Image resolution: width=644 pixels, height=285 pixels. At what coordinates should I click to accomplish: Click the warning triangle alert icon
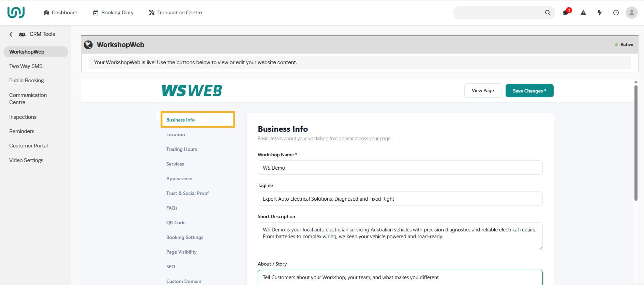(x=583, y=13)
